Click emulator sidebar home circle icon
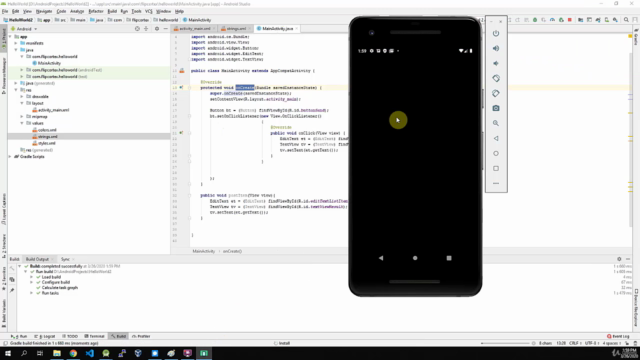 tap(496, 153)
